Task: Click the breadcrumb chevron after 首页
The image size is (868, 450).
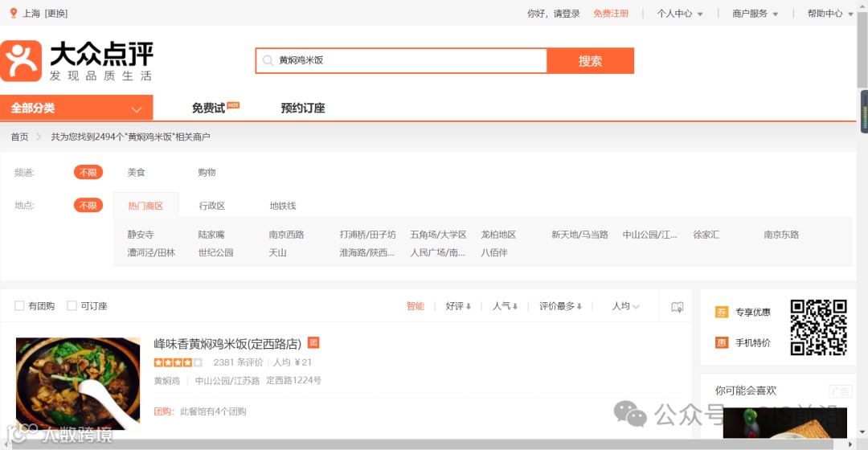Action: (39, 137)
